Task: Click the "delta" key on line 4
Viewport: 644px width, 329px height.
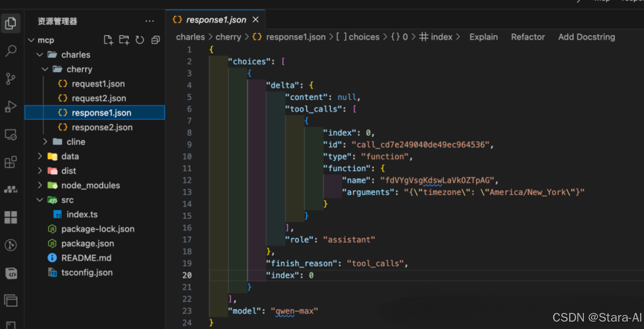Action: (x=282, y=85)
